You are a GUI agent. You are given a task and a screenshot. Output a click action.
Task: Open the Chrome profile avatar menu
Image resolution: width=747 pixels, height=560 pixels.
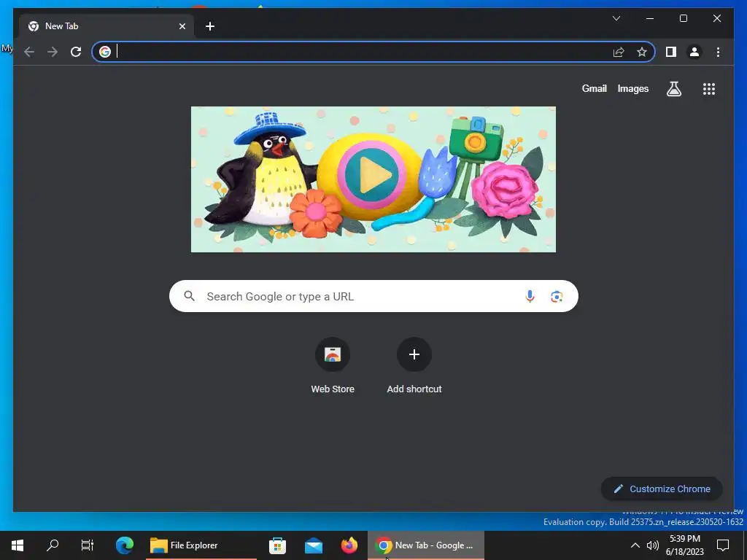point(694,52)
